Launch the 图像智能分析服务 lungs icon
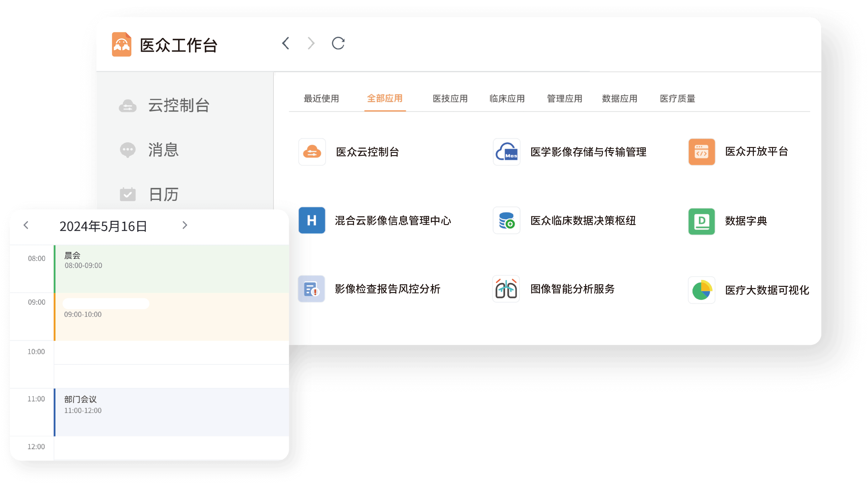The width and height of the screenshot is (868, 483). click(x=506, y=289)
